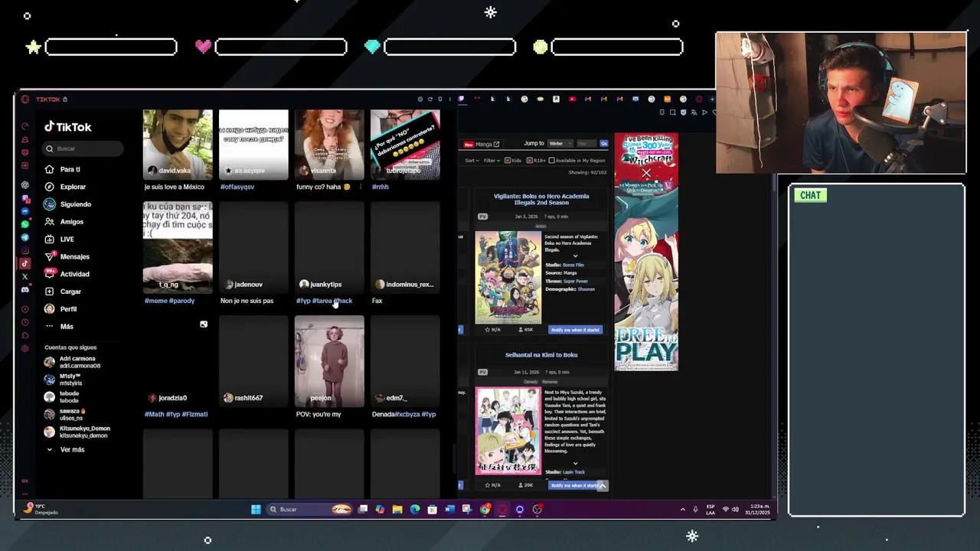
Task: Open Microsoft Word from the taskbar
Action: 449,509
